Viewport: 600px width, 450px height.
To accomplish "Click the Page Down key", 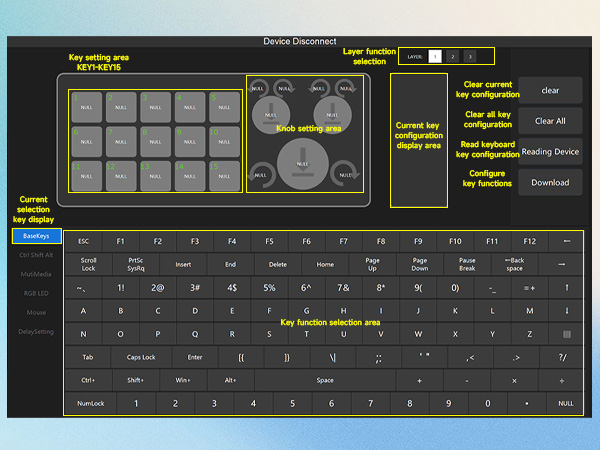I will (x=420, y=264).
